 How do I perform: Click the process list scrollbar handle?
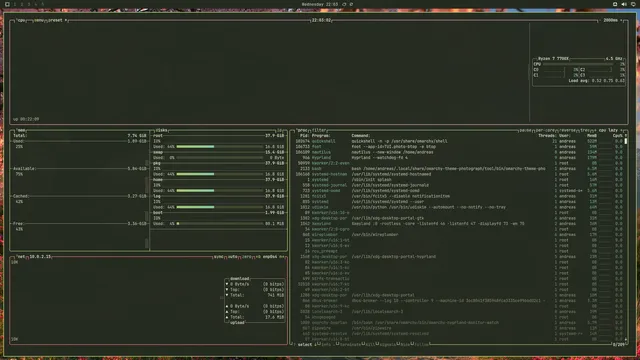[x=625, y=141]
